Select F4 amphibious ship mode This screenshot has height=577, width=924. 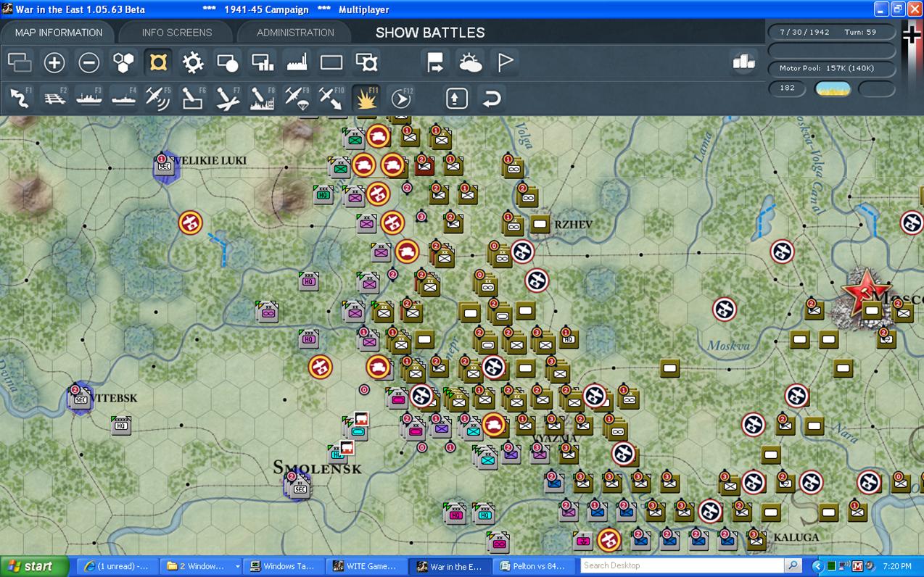coord(123,98)
